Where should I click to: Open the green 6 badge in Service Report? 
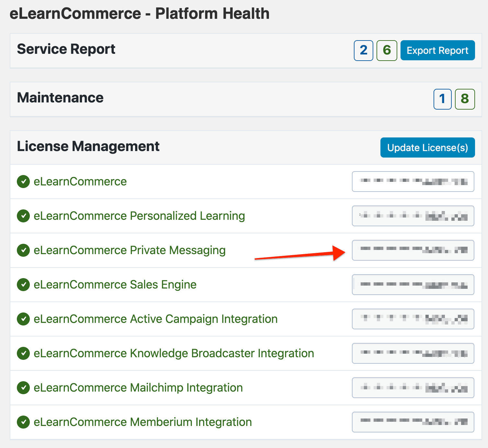coord(387,50)
